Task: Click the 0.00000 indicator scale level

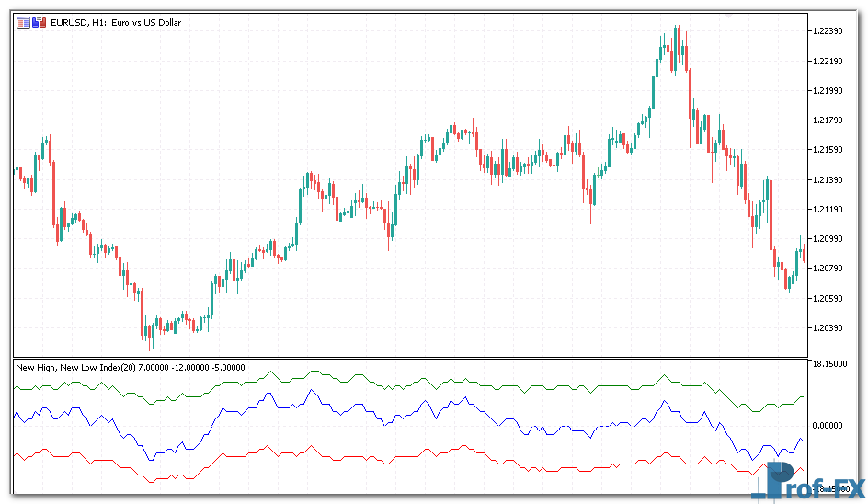Action: [832, 426]
